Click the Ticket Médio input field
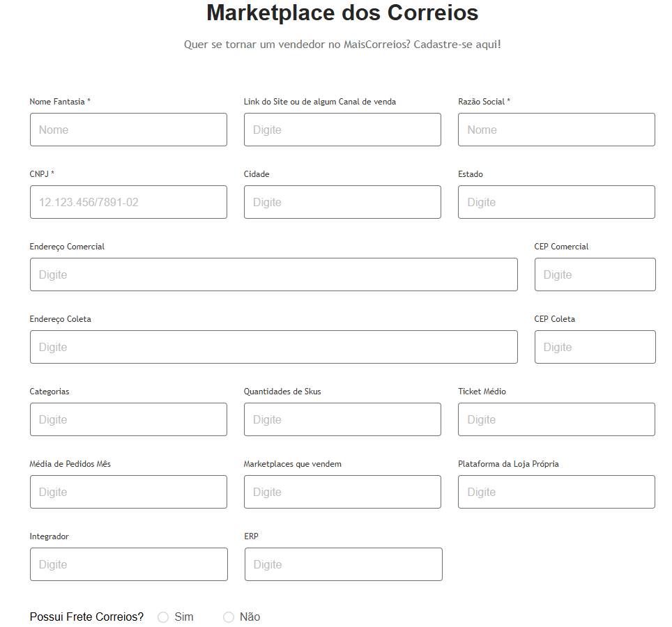The image size is (672, 627). tap(556, 419)
